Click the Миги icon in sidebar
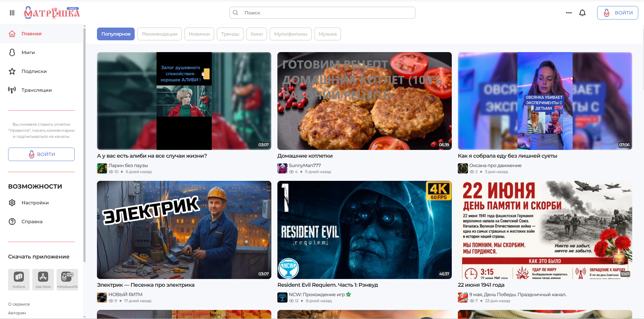 pos(12,52)
